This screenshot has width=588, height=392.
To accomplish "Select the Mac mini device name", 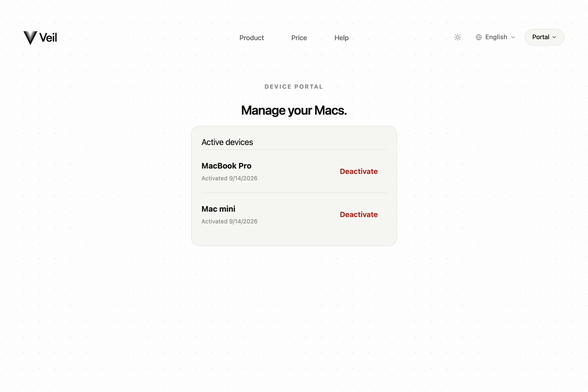I will (x=218, y=209).
